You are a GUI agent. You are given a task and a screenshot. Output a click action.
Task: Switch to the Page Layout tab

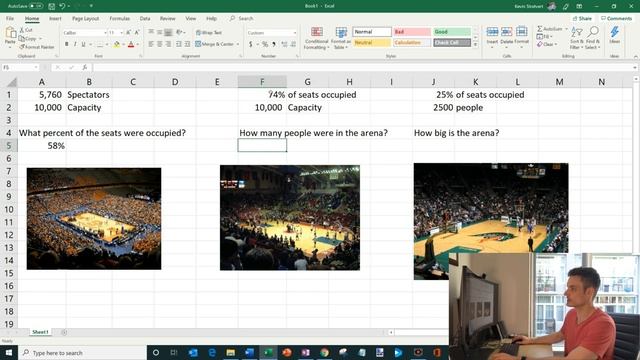[85, 18]
